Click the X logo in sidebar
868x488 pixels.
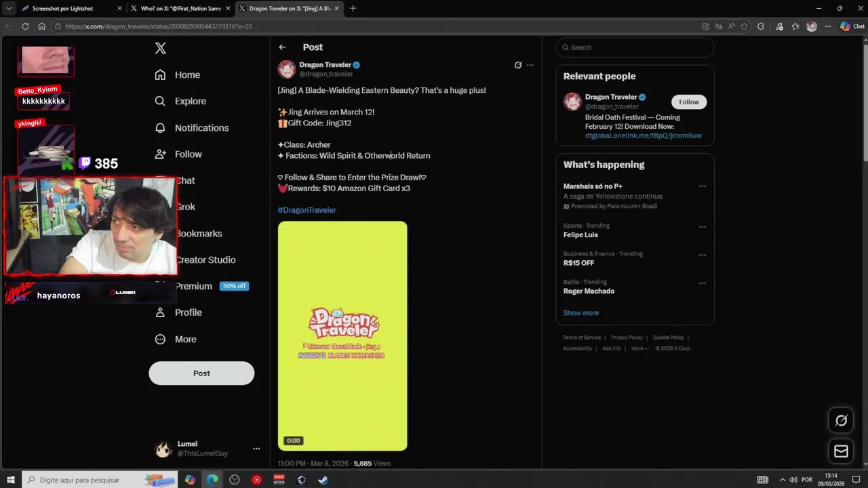[161, 48]
